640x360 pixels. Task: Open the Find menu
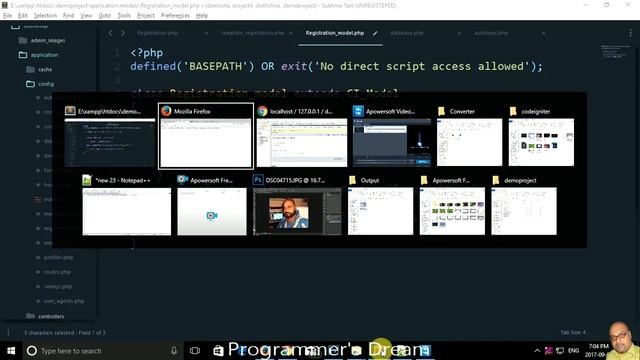tap(68, 16)
